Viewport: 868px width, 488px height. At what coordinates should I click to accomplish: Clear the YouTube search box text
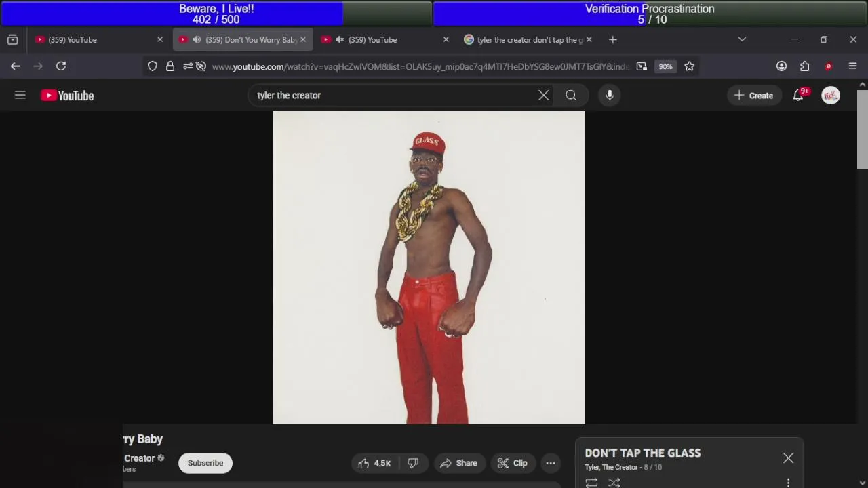544,96
